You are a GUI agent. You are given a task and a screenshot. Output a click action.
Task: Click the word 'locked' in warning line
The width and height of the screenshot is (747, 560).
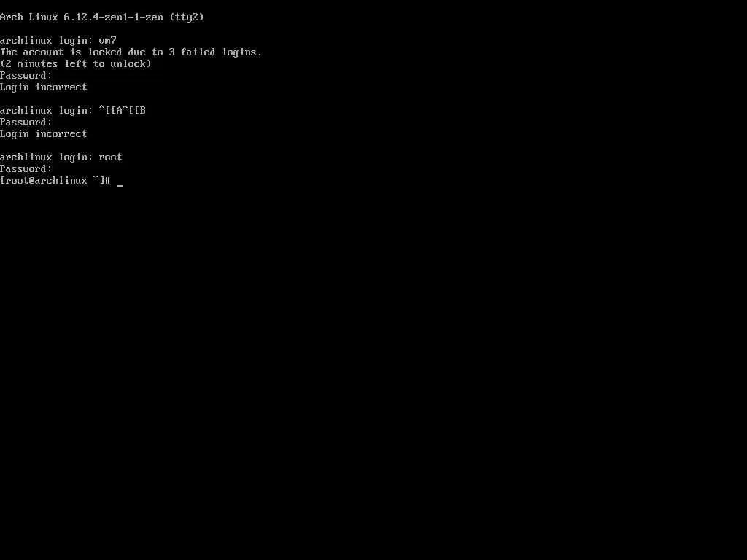[x=105, y=52]
